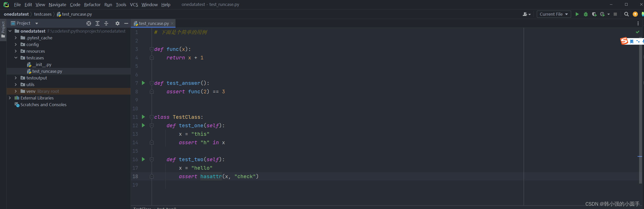Start debugging with the green bug icon
644x209 pixels.
click(x=586, y=14)
